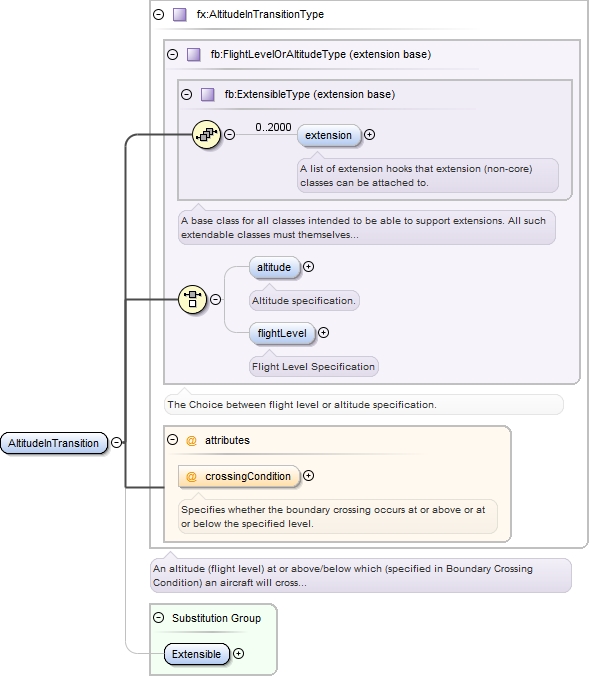Click the purple fx:AltitudeInTransitionType type icon

tap(180, 15)
